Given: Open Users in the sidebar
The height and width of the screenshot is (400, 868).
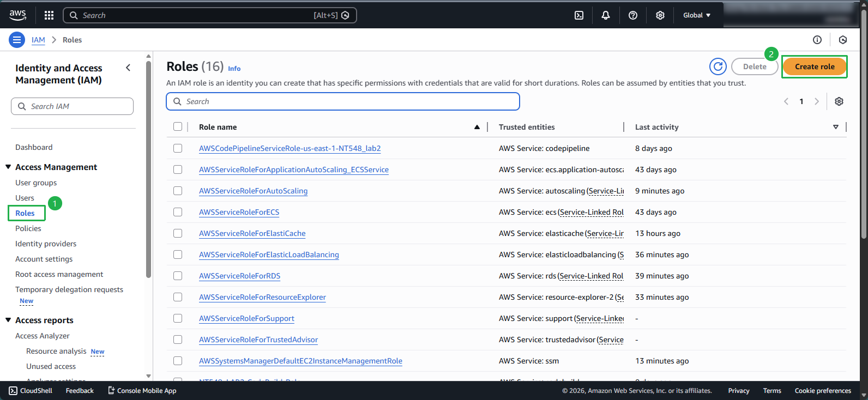Looking at the screenshot, I should click(x=25, y=198).
